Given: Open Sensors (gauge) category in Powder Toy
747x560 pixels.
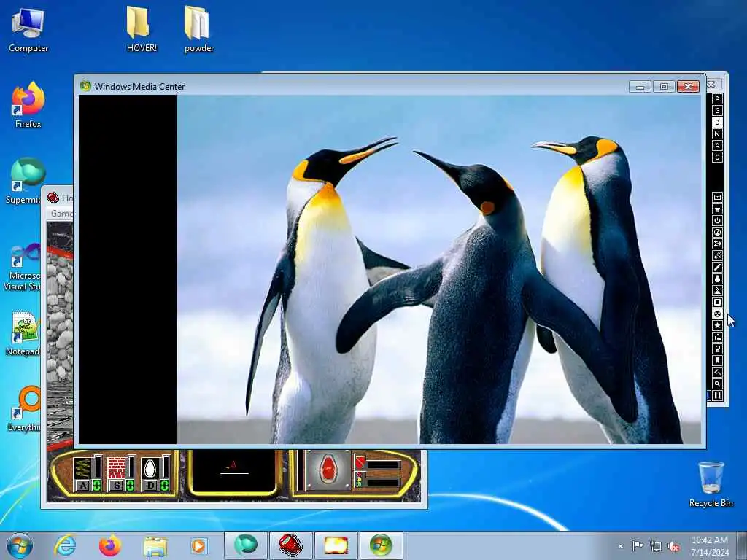Looking at the screenshot, I should point(717,232).
